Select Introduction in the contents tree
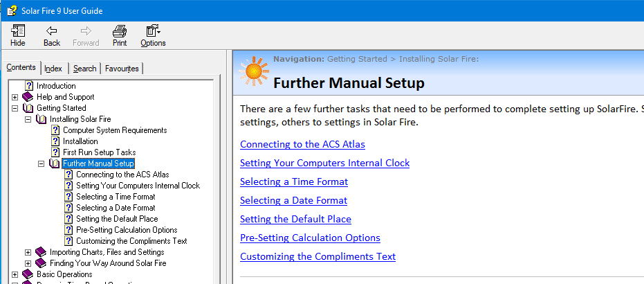The image size is (644, 284). [x=56, y=86]
